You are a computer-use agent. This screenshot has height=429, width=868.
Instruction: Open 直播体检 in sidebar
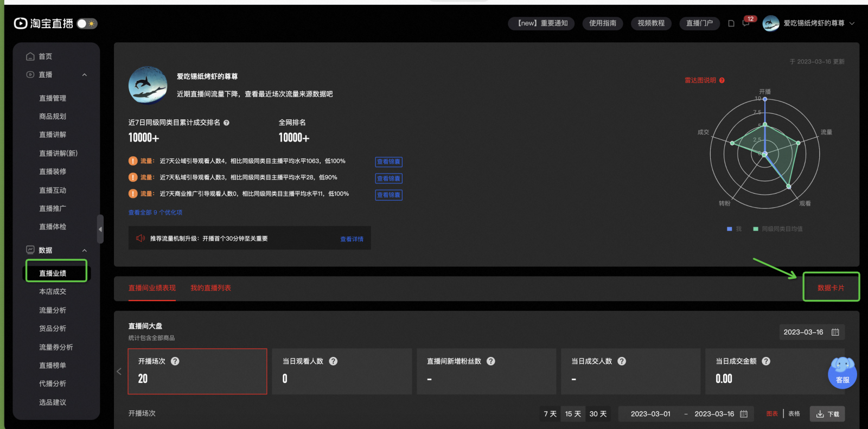pyautogui.click(x=53, y=227)
